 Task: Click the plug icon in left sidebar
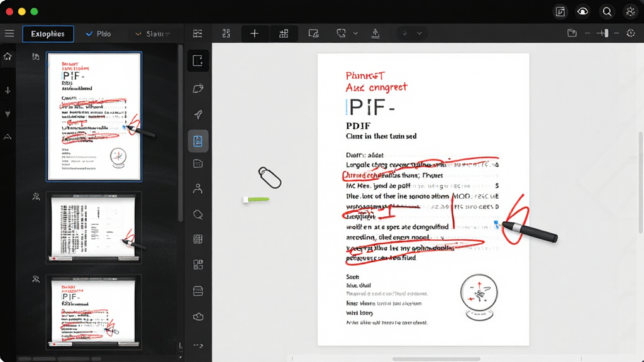pos(8,114)
